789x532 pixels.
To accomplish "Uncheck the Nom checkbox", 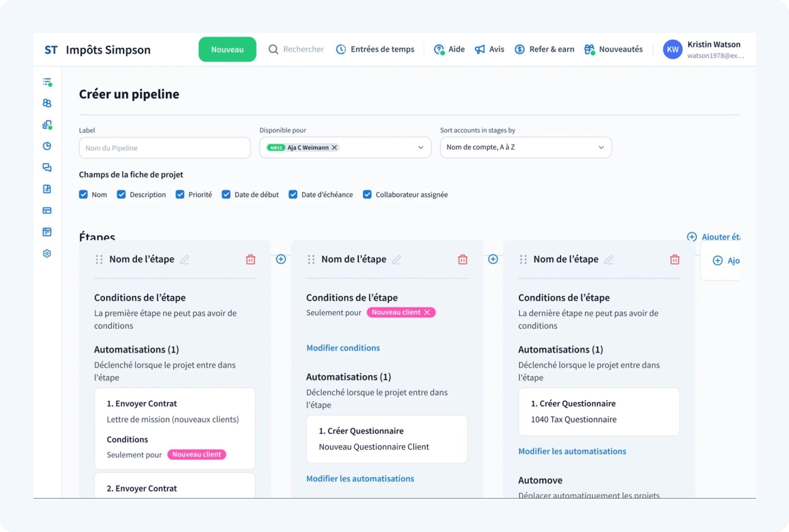I will (83, 194).
